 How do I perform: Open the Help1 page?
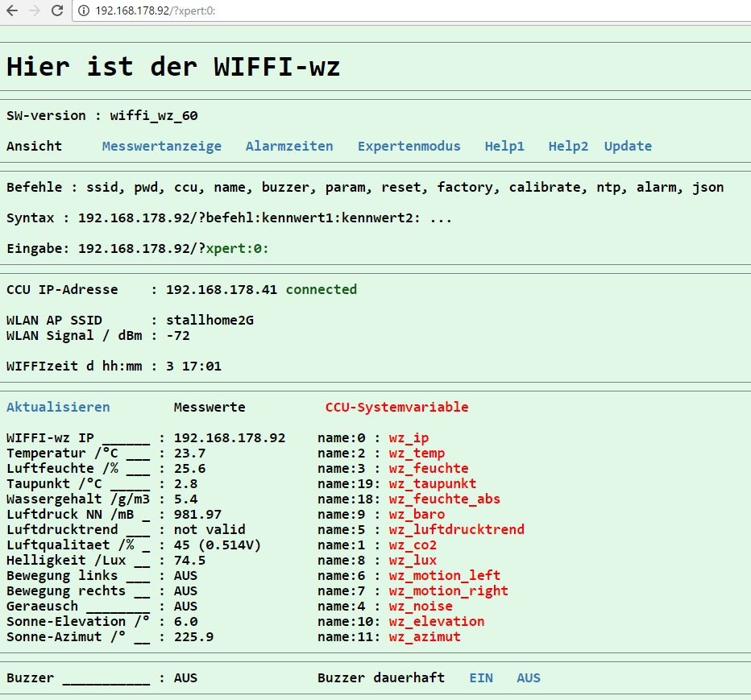(x=504, y=146)
